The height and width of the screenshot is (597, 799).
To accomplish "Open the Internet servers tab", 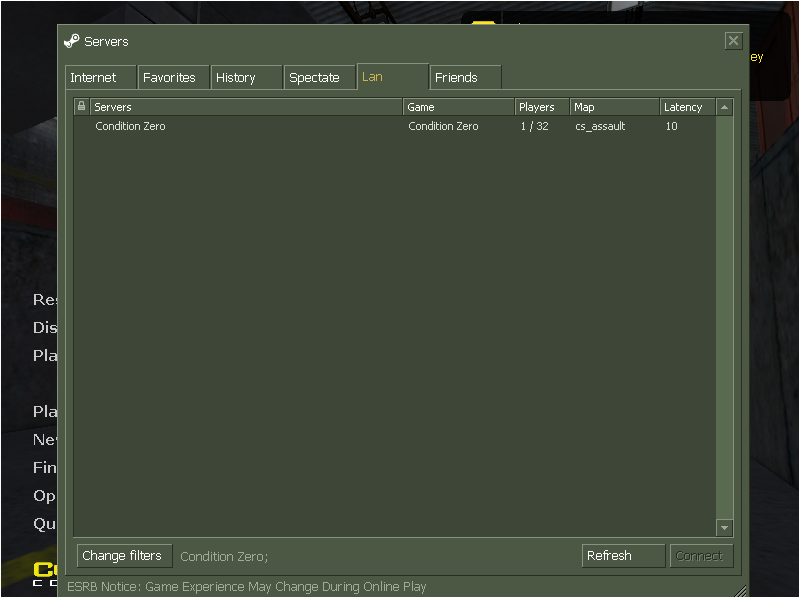I will click(100, 77).
